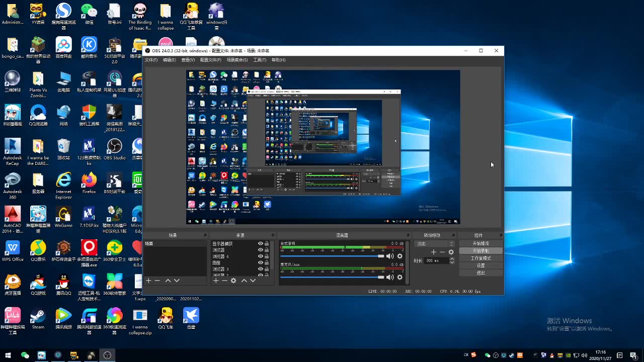This screenshot has height=362, width=644.
Task: Toggle the lock on 浏览器 4 source
Action: 267,256
